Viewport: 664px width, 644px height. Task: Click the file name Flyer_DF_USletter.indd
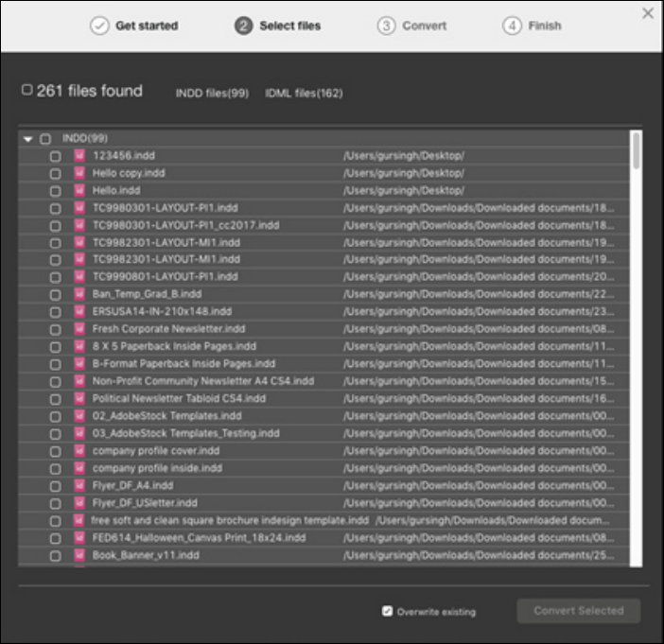pos(145,503)
